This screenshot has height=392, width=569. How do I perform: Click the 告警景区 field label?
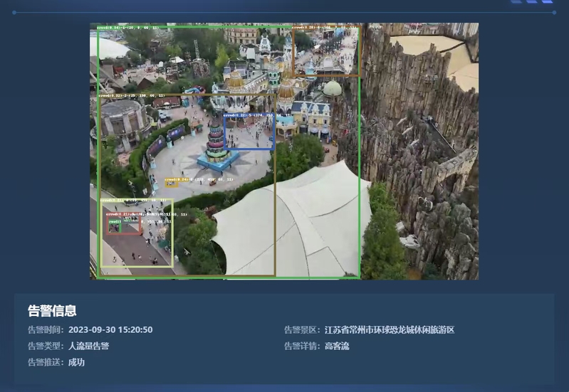pyautogui.click(x=302, y=330)
